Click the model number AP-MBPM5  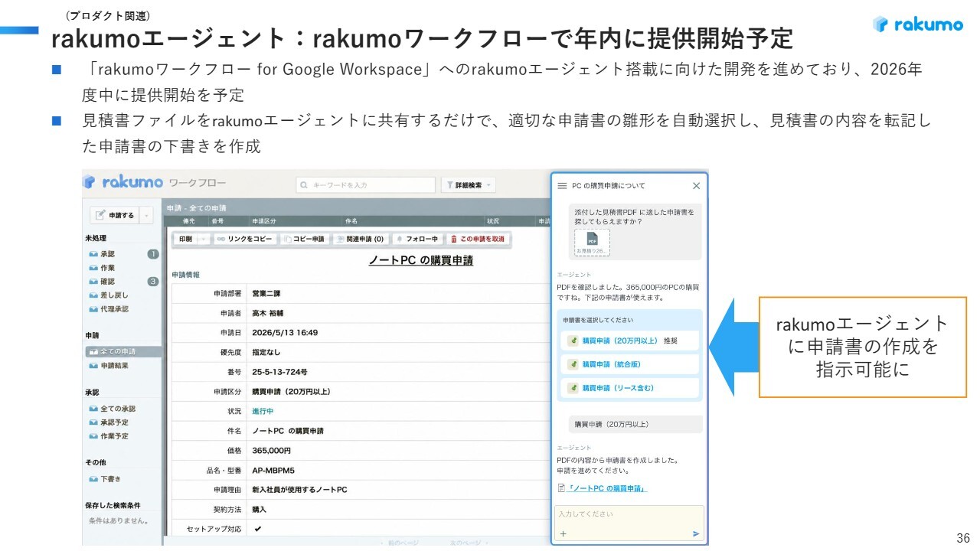[273, 470]
